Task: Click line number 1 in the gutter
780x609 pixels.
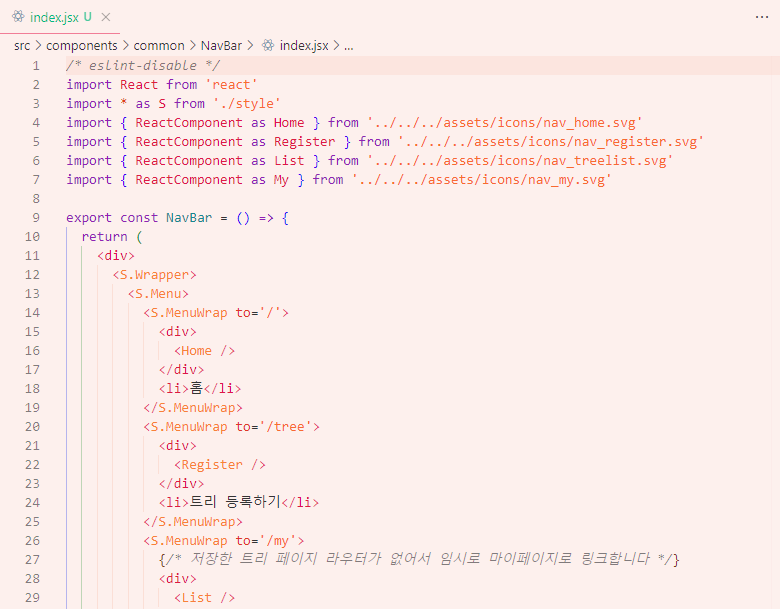Action: 36,66
